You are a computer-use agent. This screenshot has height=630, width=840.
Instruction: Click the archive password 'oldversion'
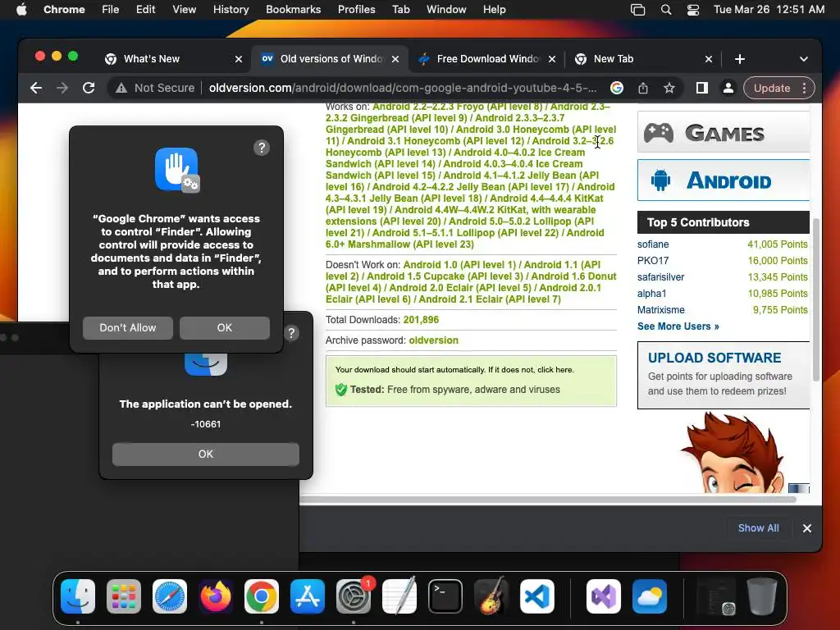tap(433, 340)
